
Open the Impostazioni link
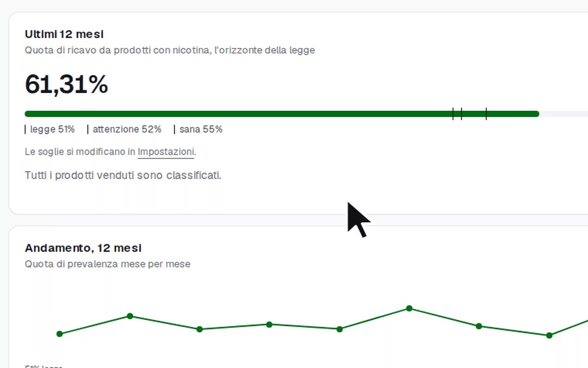coord(166,152)
